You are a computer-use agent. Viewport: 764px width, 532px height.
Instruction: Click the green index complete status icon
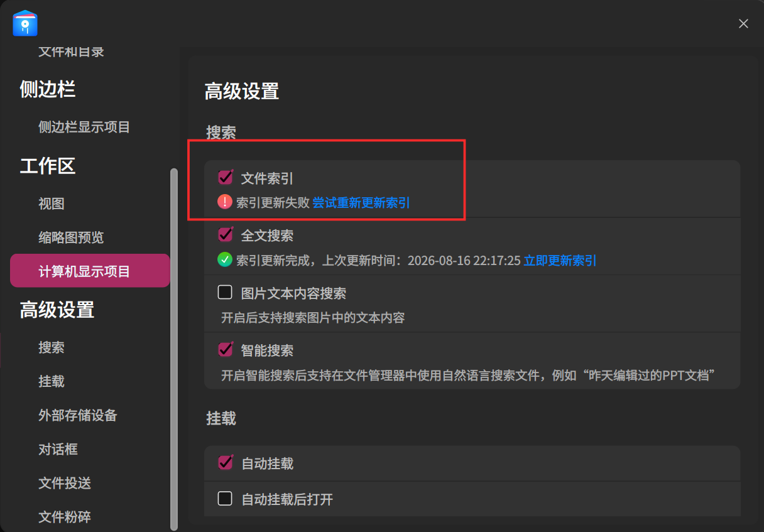tap(225, 260)
